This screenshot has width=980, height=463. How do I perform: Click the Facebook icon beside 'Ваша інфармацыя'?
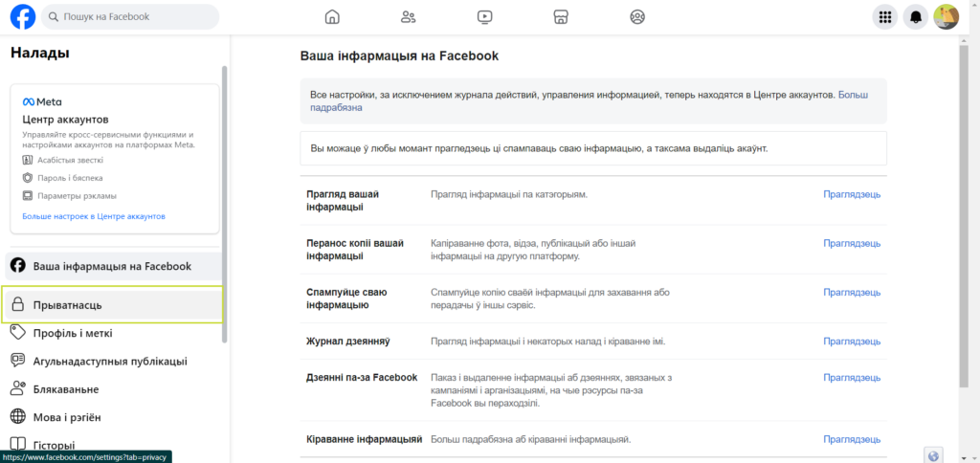(x=18, y=266)
